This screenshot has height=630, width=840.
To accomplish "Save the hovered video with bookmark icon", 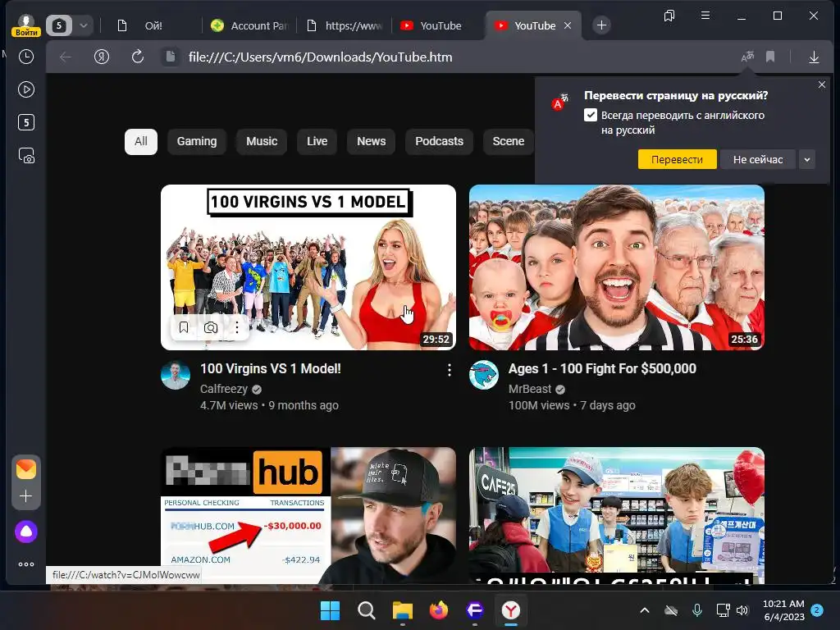I will (183, 327).
